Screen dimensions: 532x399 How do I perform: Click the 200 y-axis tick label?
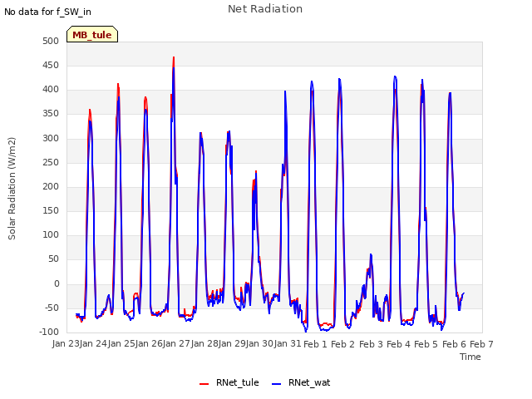(51, 186)
